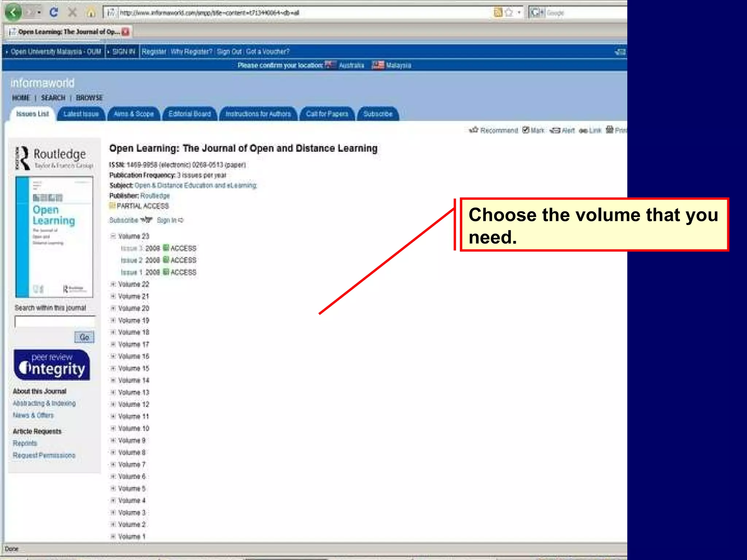The width and height of the screenshot is (747, 560).
Task: Click the browser Reload icon
Action: [54, 13]
